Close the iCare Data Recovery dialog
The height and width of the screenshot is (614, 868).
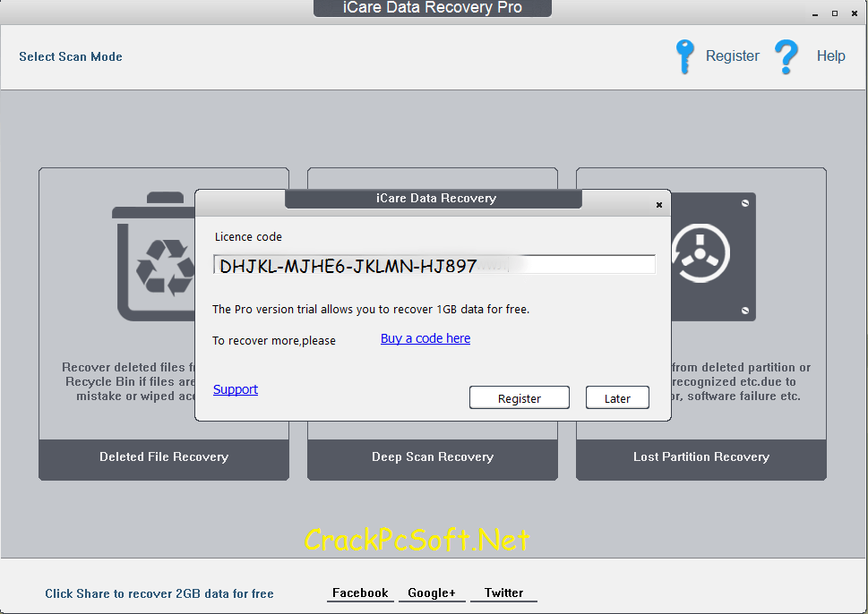pyautogui.click(x=658, y=205)
